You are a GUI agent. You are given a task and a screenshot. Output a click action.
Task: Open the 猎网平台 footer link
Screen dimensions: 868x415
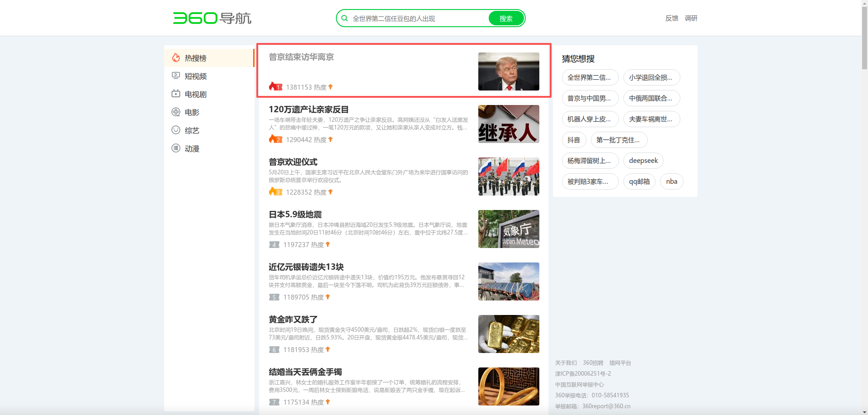tap(620, 363)
